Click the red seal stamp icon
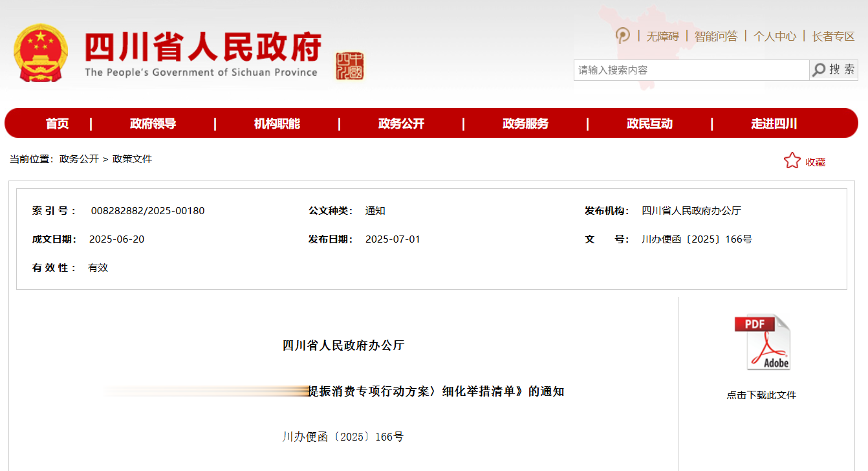 point(349,67)
